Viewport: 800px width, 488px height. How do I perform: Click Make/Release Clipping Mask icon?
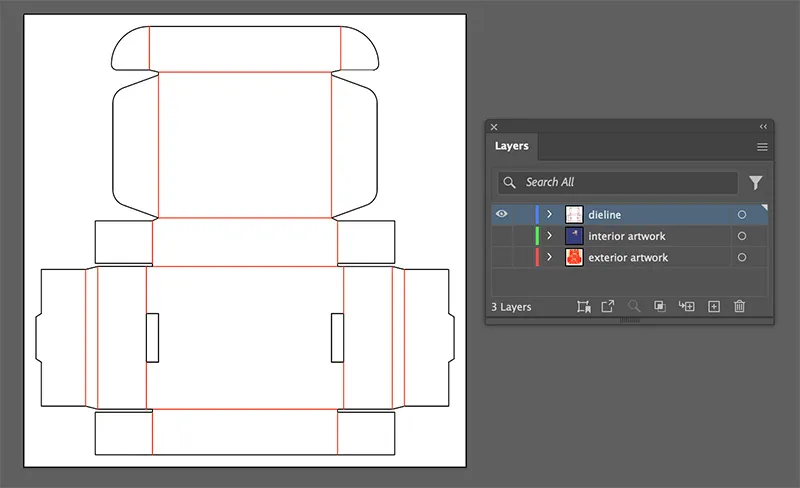tap(660, 307)
